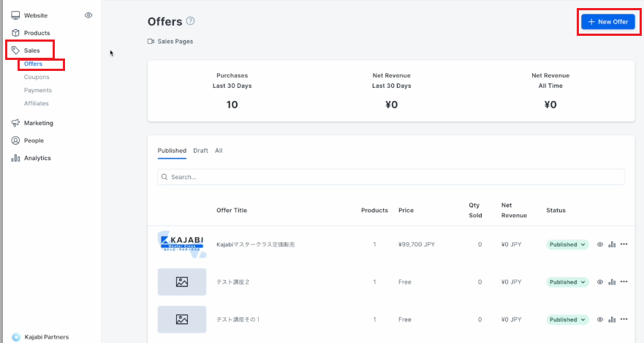This screenshot has height=343, width=644.
Task: Open the Sales Pages link
Action: [x=175, y=42]
